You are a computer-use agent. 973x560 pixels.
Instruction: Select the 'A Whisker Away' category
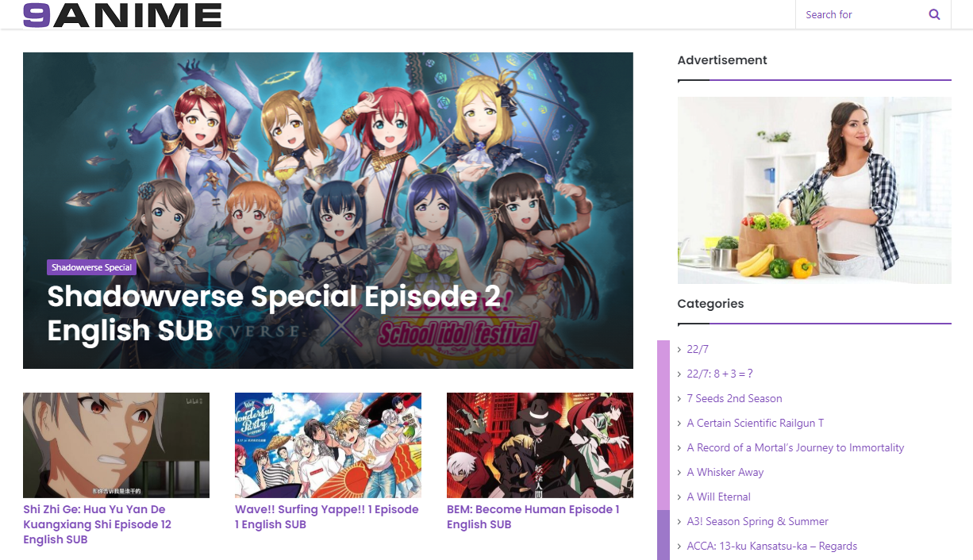point(725,472)
